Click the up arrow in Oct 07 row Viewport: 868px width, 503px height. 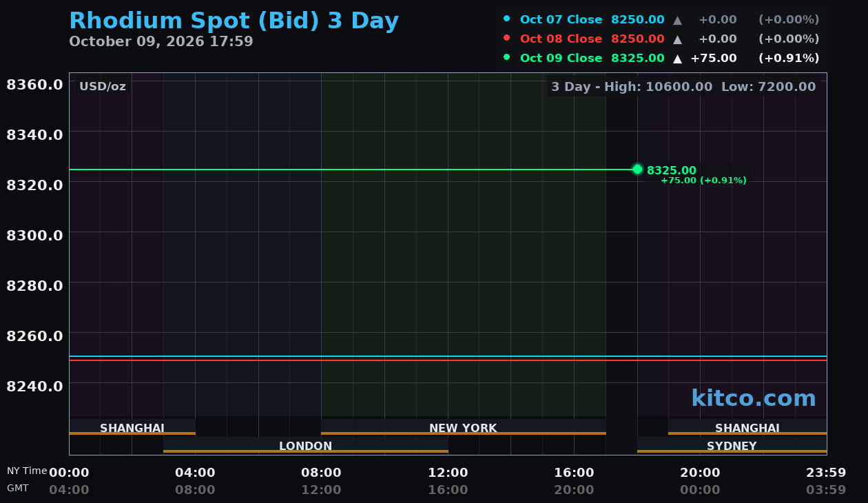point(677,20)
